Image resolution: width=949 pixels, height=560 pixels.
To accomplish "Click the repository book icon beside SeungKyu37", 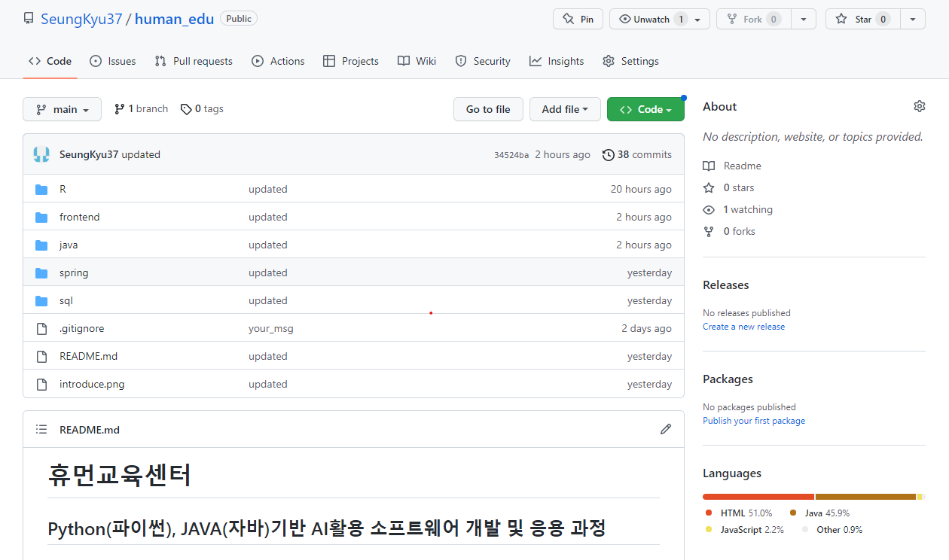I will point(29,19).
